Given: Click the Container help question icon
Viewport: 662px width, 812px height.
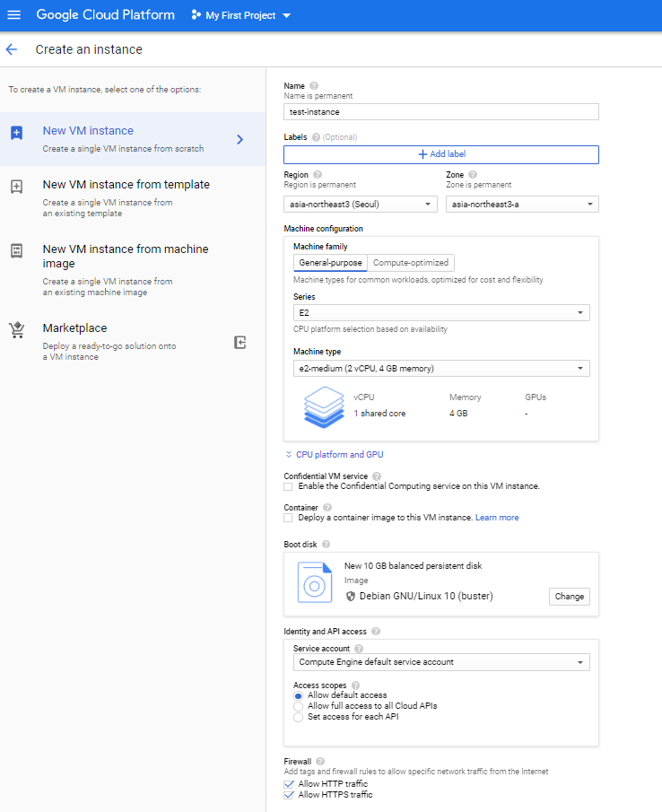Looking at the screenshot, I should click(327, 508).
